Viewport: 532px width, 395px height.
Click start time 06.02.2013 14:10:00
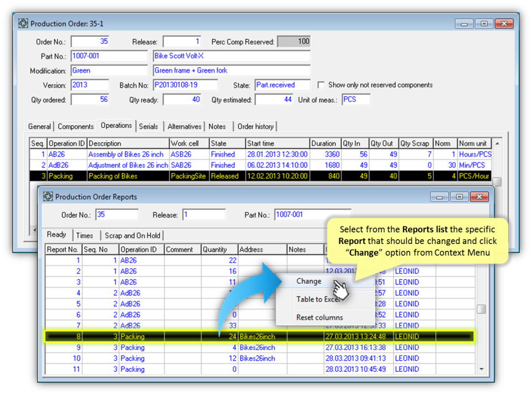[x=277, y=165]
